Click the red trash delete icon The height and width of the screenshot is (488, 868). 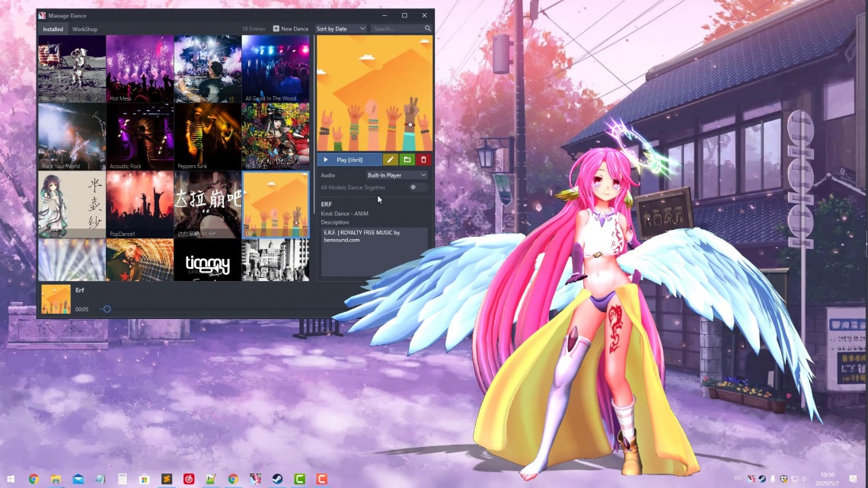(423, 160)
